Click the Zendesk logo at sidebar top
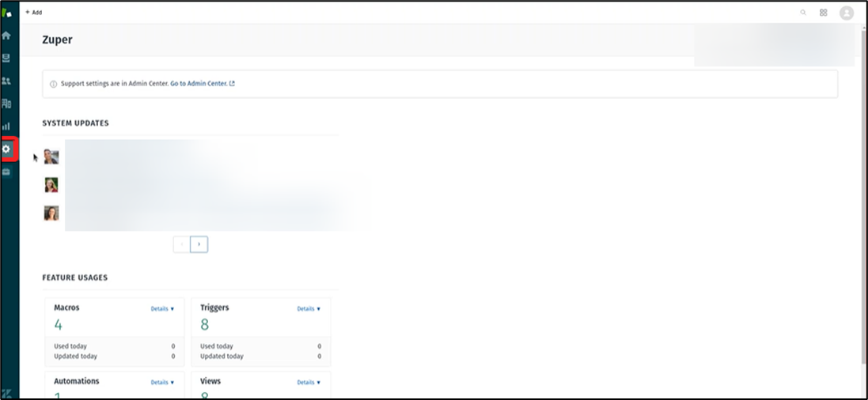The height and width of the screenshot is (400, 868). pyautogui.click(x=6, y=13)
